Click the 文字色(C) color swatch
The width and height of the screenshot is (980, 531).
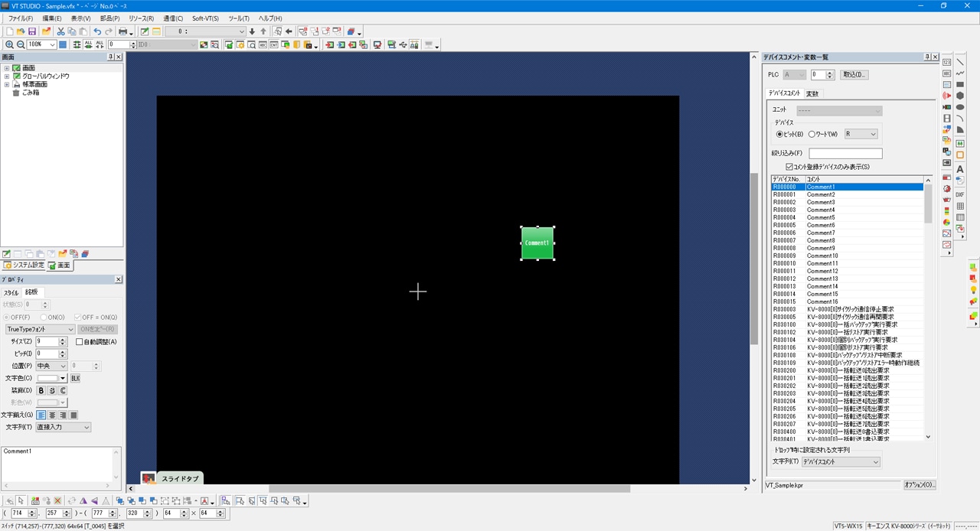point(52,378)
